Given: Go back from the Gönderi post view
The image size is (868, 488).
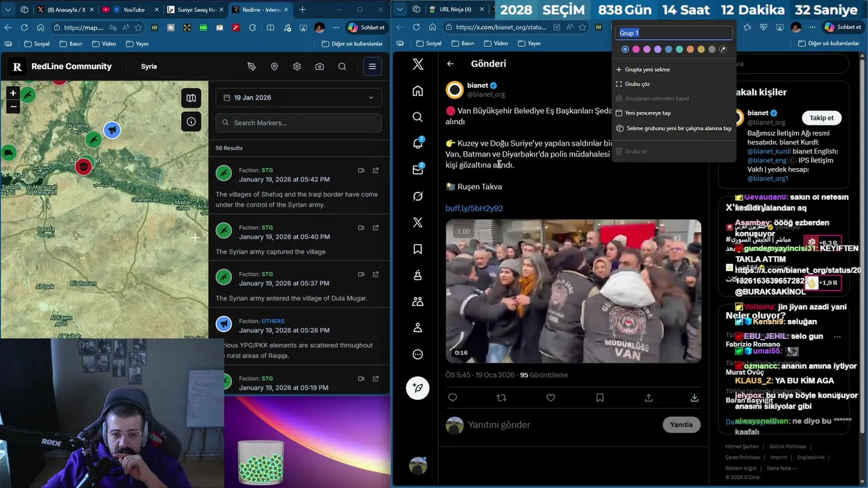Looking at the screenshot, I should pos(450,64).
